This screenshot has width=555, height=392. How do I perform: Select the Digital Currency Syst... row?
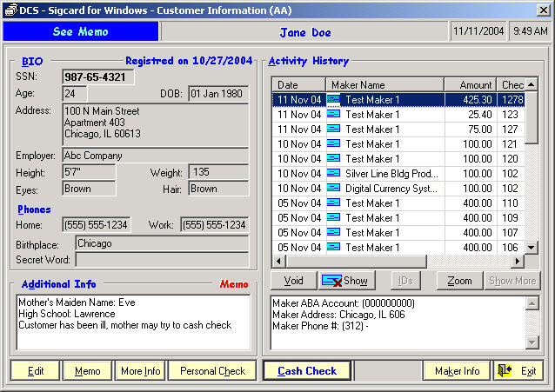(398, 189)
